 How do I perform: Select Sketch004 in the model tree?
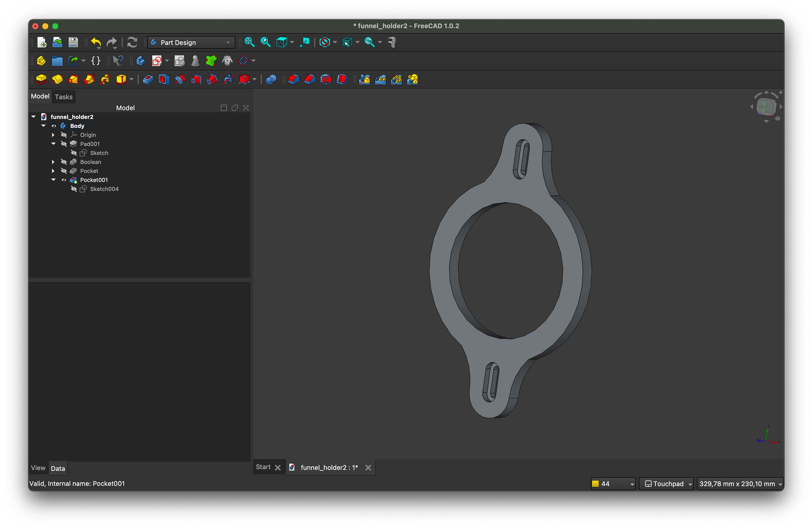click(x=104, y=189)
